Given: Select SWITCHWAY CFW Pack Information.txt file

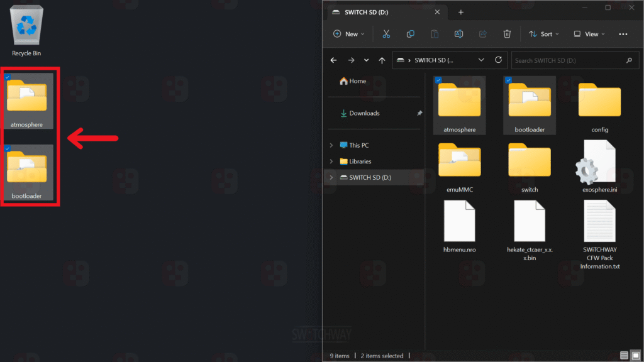Looking at the screenshot, I should [599, 234].
